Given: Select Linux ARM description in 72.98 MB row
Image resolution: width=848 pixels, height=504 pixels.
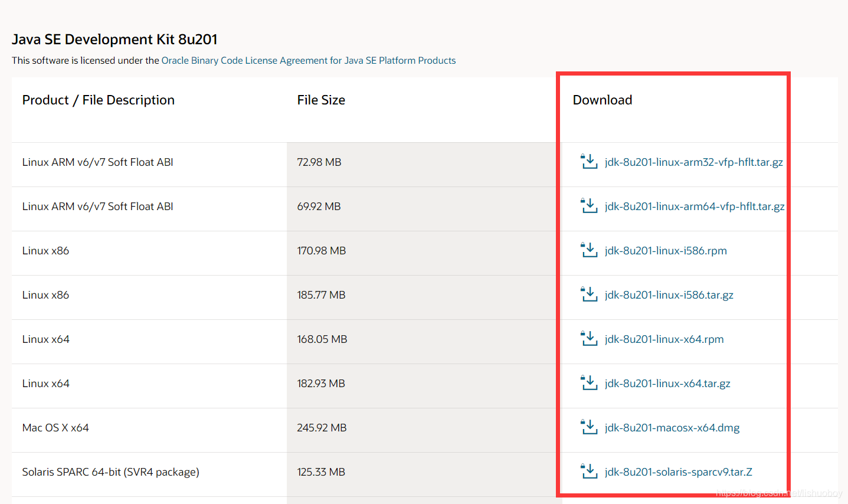Looking at the screenshot, I should [98, 162].
